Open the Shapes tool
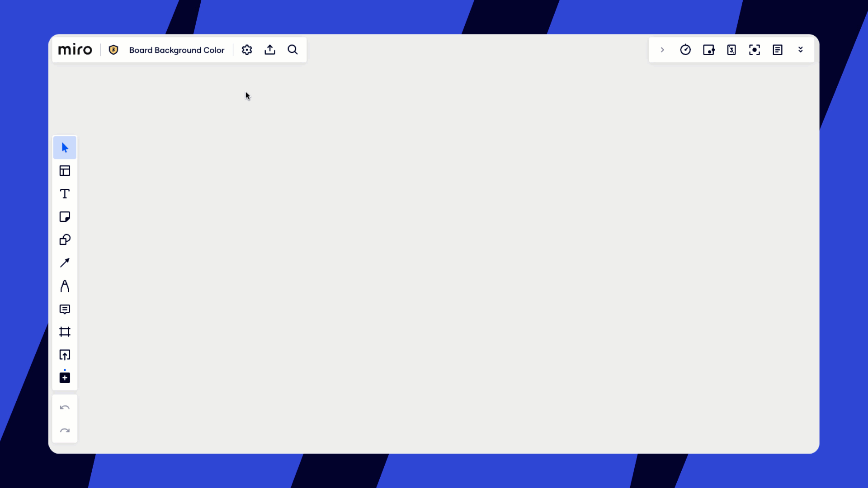 point(65,240)
